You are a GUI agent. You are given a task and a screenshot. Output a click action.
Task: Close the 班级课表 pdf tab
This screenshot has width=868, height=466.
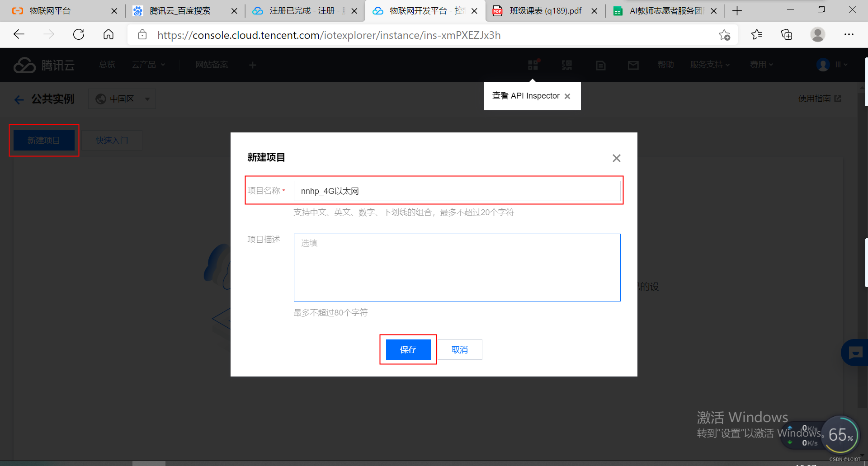[594, 11]
